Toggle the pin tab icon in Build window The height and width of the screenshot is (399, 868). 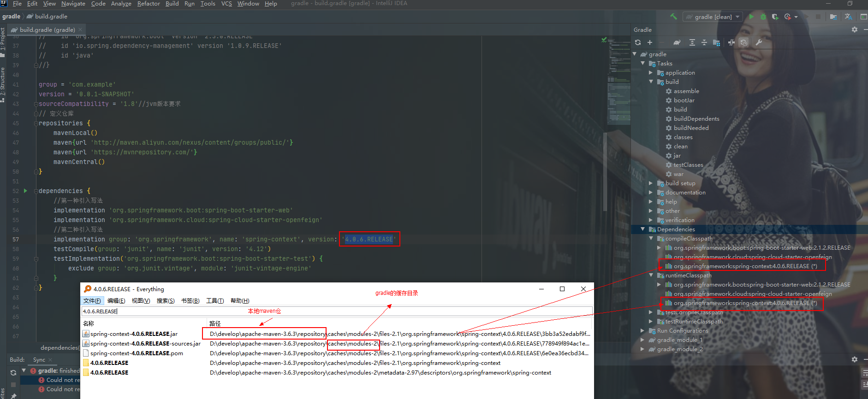point(13,396)
